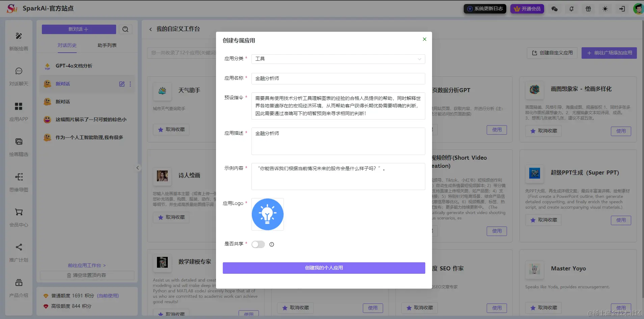Open the 对话聊天 chat section icon
The image size is (644, 319).
(x=19, y=71)
